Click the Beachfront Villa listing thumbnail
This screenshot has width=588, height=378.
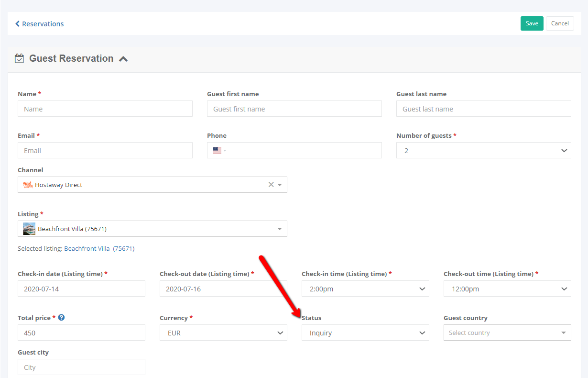pyautogui.click(x=29, y=229)
